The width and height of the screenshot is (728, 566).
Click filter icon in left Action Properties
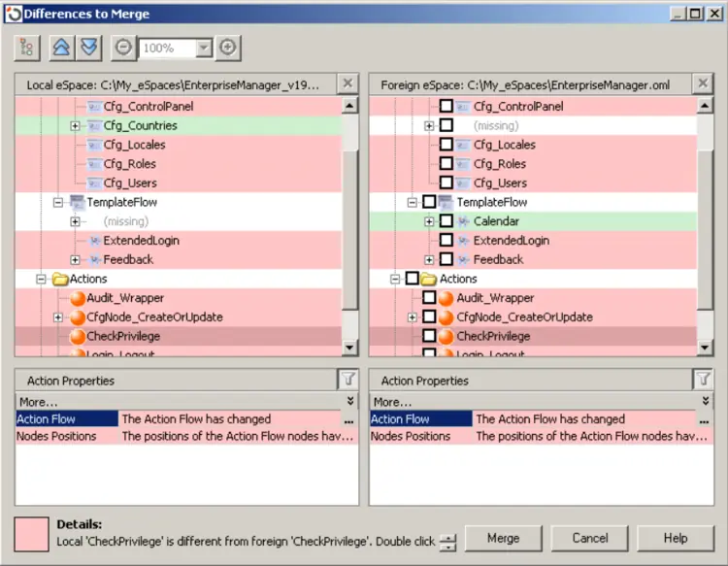[347, 380]
